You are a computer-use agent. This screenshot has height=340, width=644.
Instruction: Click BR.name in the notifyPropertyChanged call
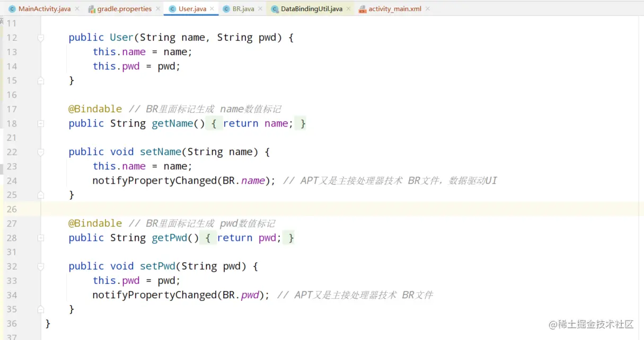pos(243,181)
